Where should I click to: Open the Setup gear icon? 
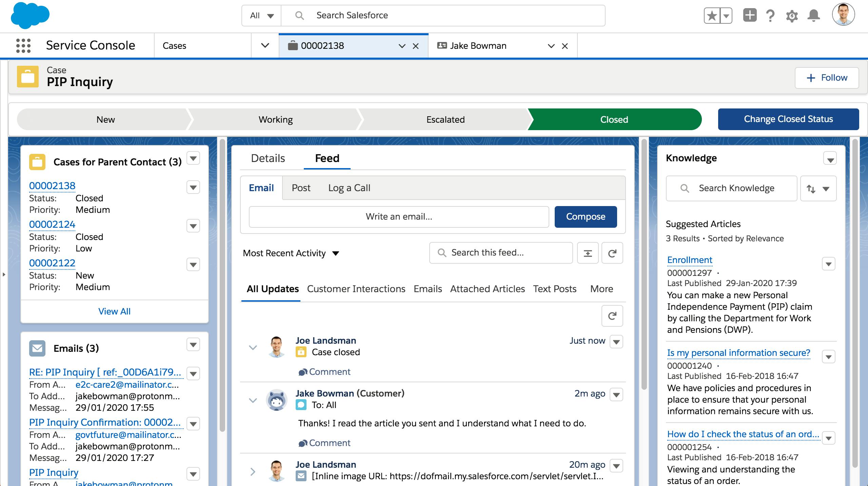pos(792,16)
